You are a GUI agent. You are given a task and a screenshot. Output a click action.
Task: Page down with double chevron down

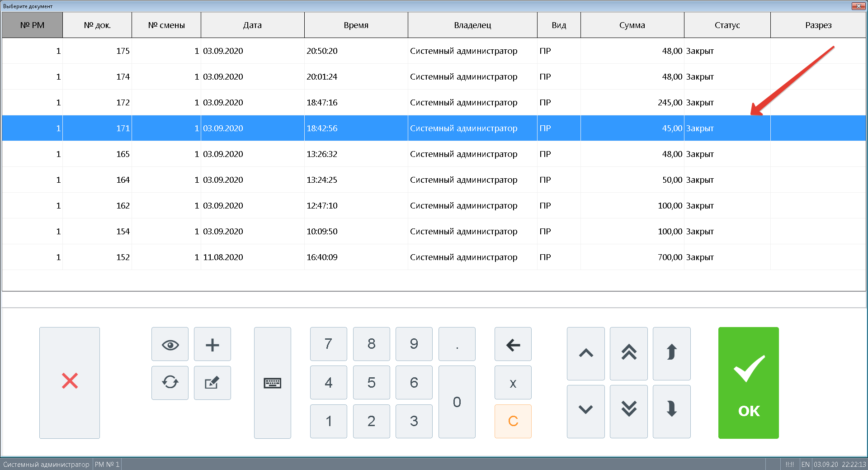(x=629, y=411)
